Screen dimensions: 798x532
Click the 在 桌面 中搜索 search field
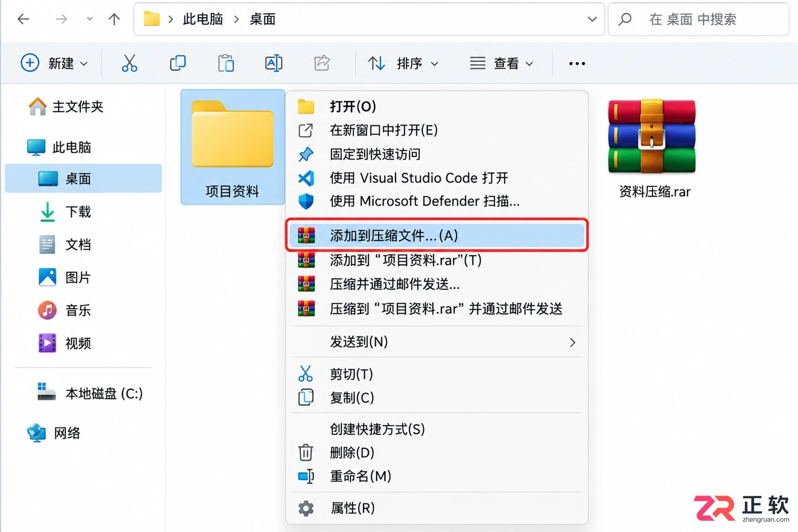click(698, 19)
